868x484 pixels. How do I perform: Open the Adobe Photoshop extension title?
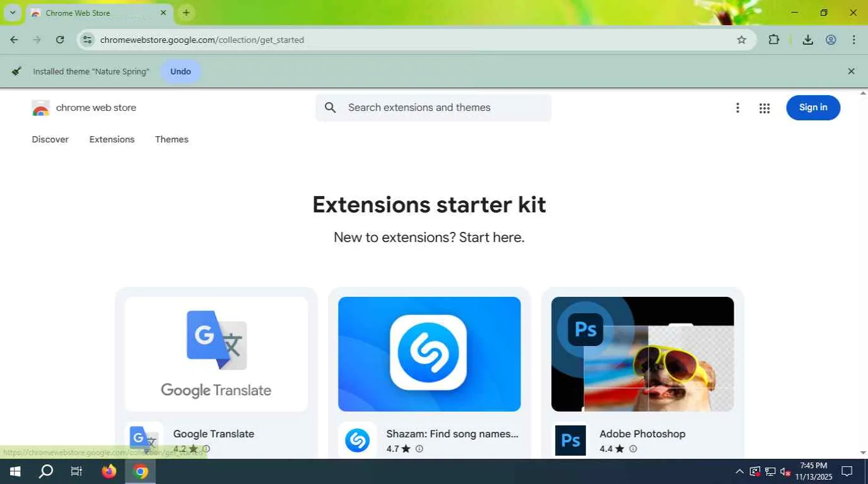(642, 434)
